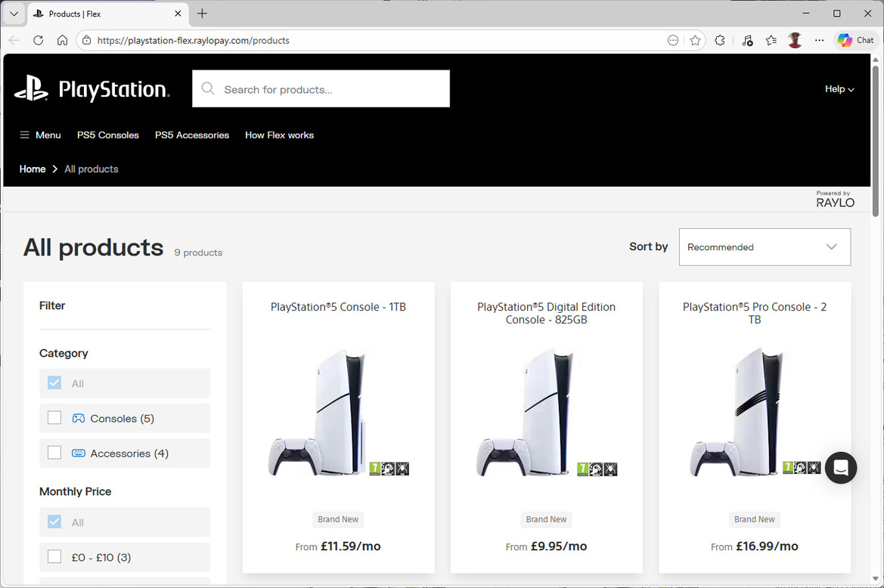Expand the Sort by Recommended dropdown
This screenshot has height=588, width=884.
(x=764, y=247)
